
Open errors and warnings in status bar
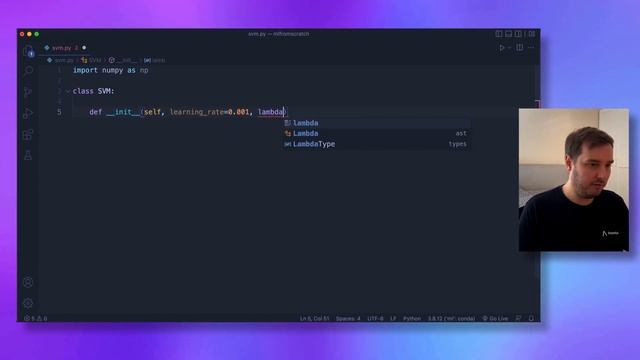[36, 318]
